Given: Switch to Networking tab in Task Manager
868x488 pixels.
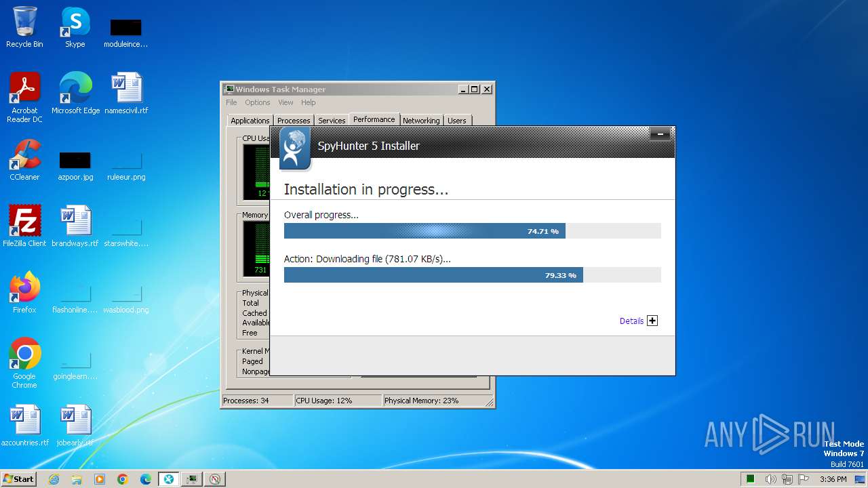Looking at the screenshot, I should point(421,121).
